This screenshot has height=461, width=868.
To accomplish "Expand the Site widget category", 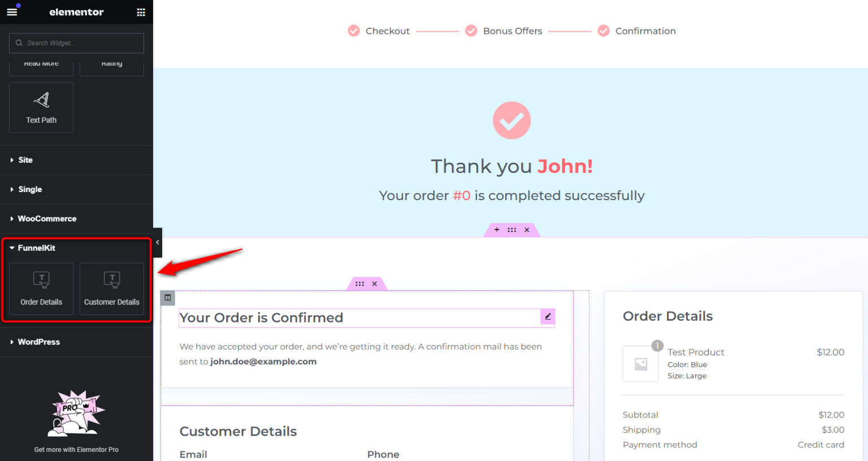I will (x=25, y=160).
